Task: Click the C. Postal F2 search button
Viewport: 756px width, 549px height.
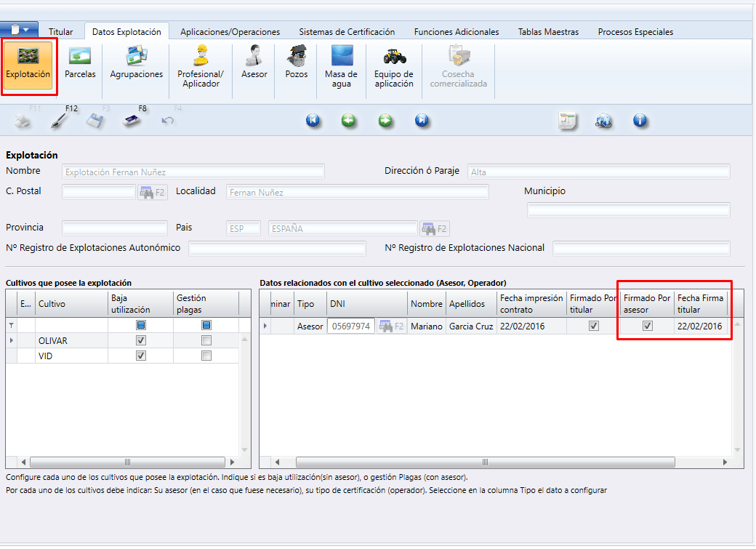Action: click(152, 192)
